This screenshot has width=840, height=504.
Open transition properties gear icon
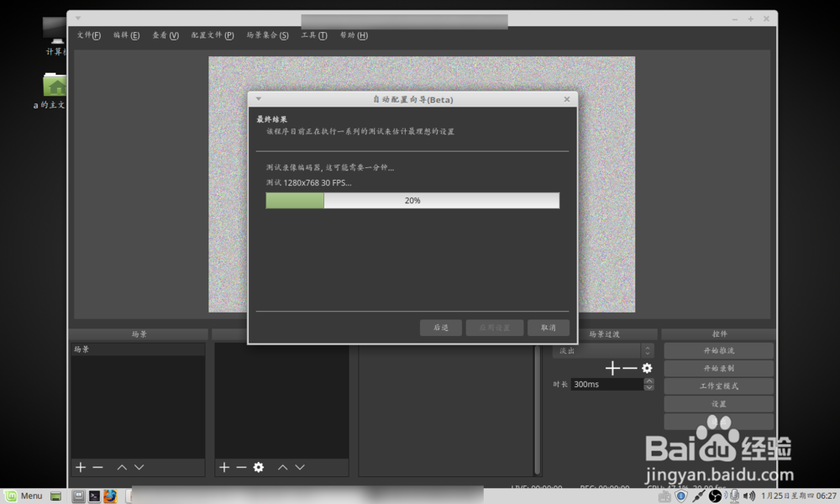(x=645, y=368)
